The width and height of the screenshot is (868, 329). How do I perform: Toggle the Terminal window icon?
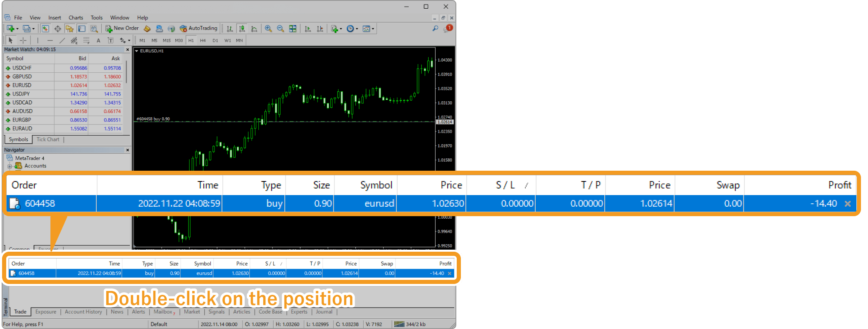click(82, 29)
